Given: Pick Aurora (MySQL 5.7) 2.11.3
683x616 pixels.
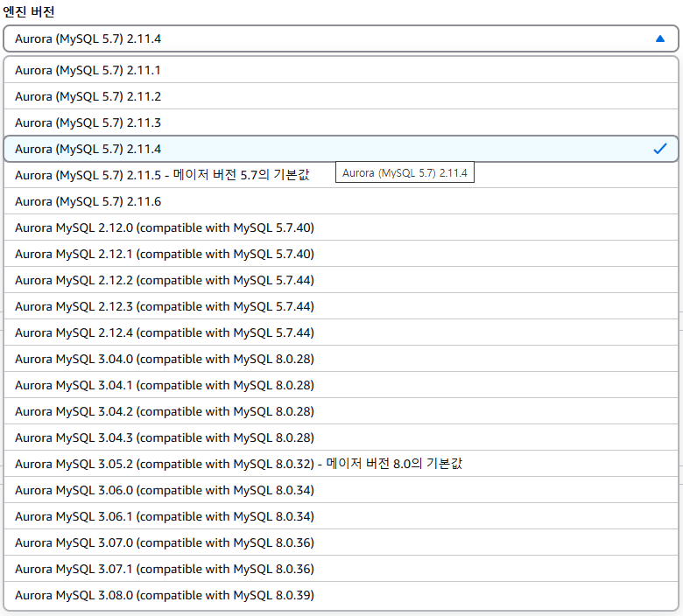Looking at the screenshot, I should pos(341,122).
